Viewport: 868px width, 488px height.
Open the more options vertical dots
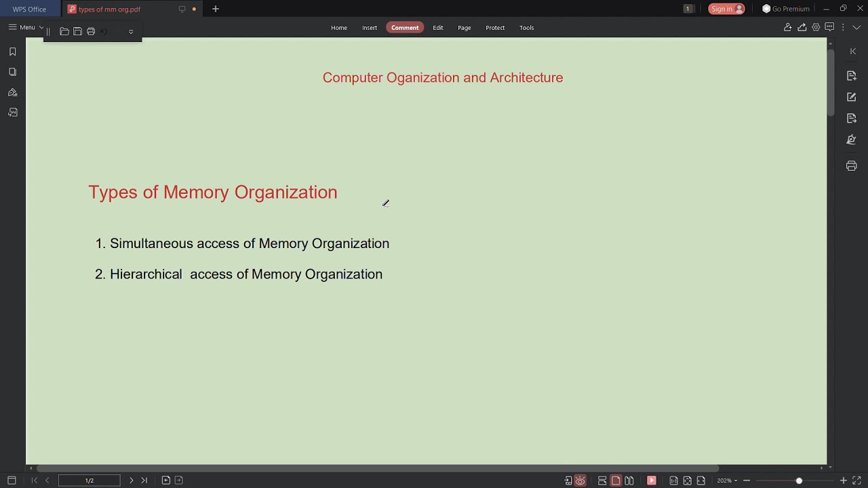[843, 28]
